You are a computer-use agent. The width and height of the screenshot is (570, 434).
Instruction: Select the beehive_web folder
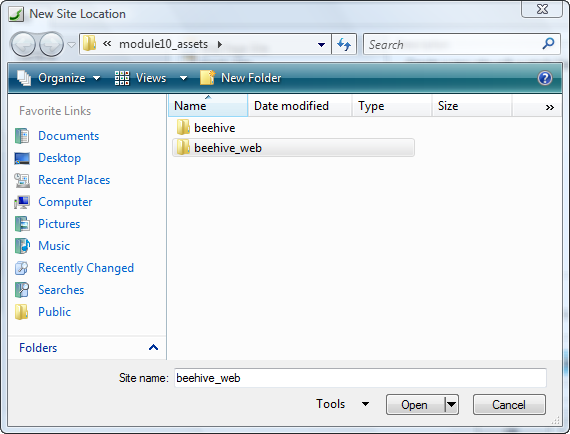pos(293,148)
